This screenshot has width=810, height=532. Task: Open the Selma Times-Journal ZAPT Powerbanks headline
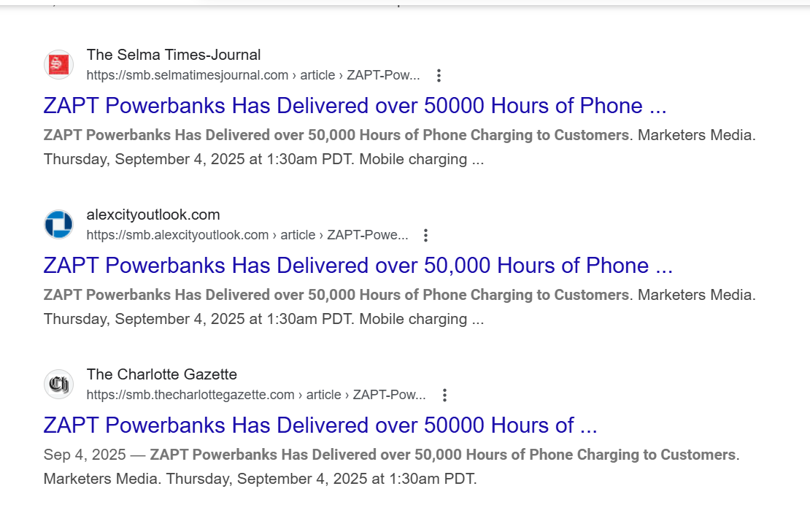(x=355, y=106)
